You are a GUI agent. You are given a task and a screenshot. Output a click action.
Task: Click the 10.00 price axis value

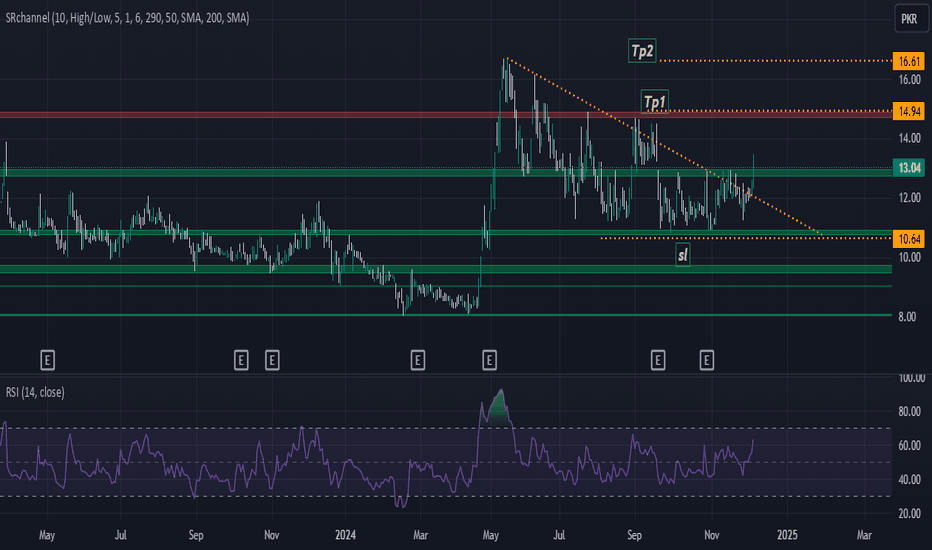coord(909,257)
